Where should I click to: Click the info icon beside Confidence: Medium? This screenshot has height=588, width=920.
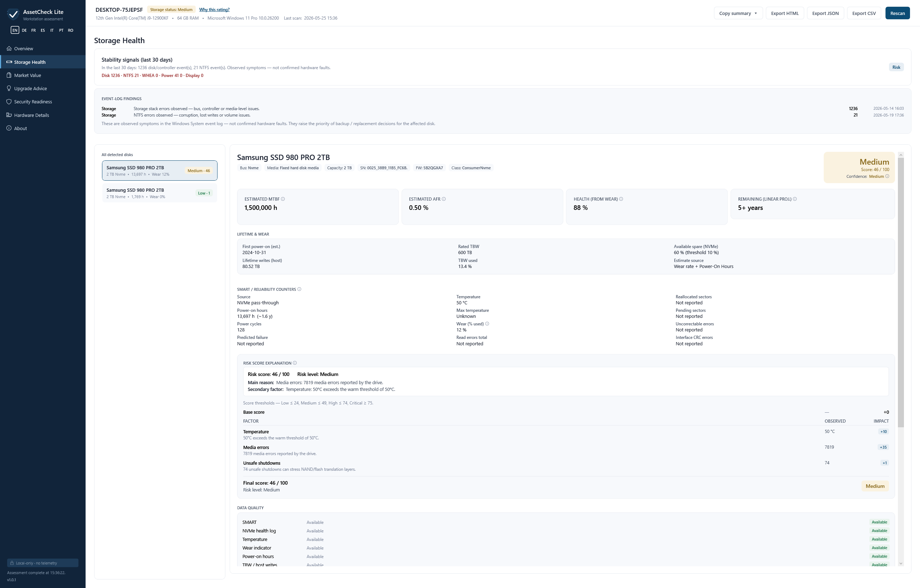(x=887, y=176)
